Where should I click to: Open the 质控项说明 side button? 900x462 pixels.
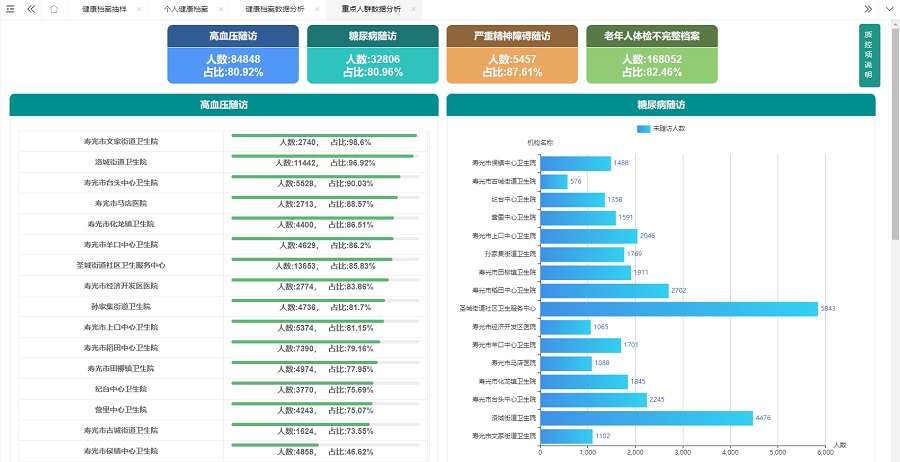point(868,55)
